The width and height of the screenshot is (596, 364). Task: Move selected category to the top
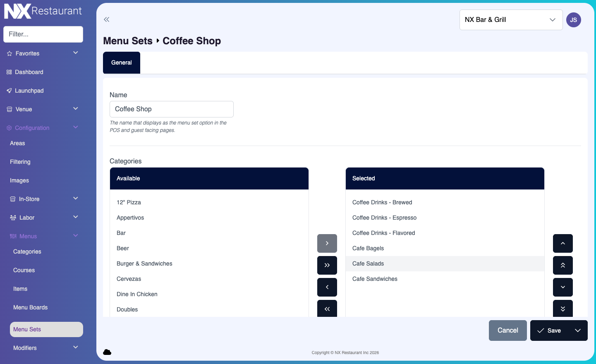[562, 265]
